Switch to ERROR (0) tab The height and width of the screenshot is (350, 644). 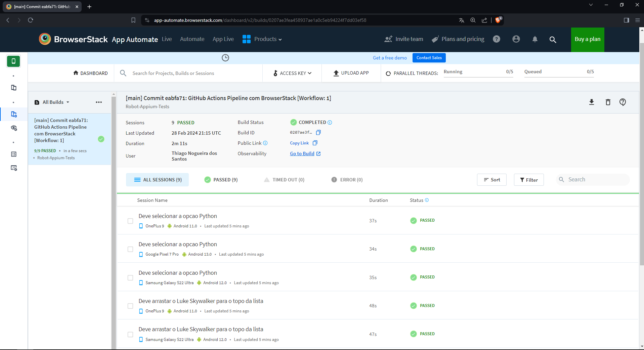pos(347,180)
